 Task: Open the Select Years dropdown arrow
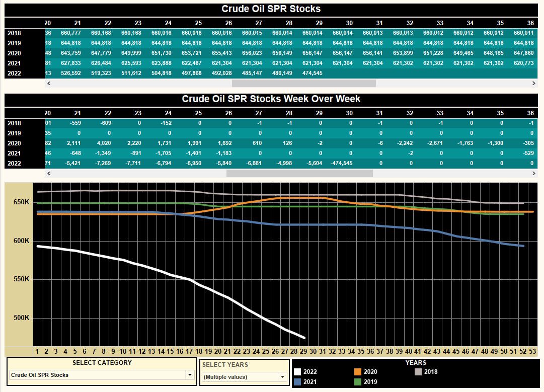282,377
